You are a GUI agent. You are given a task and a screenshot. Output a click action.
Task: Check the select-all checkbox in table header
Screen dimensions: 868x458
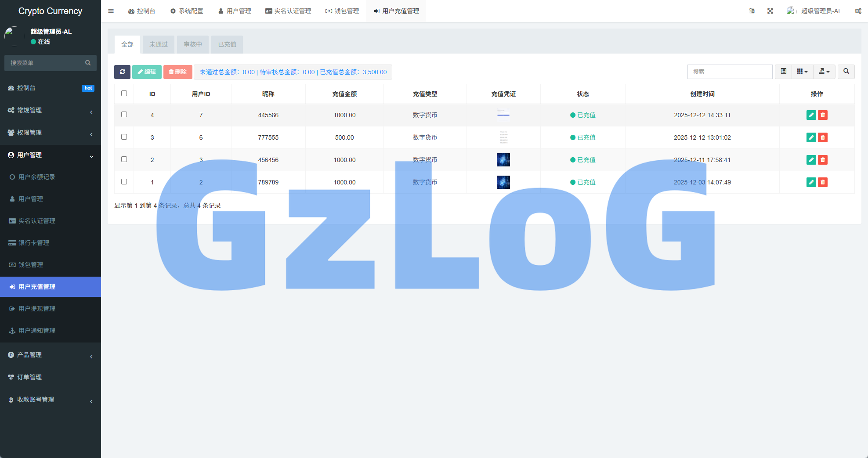124,93
